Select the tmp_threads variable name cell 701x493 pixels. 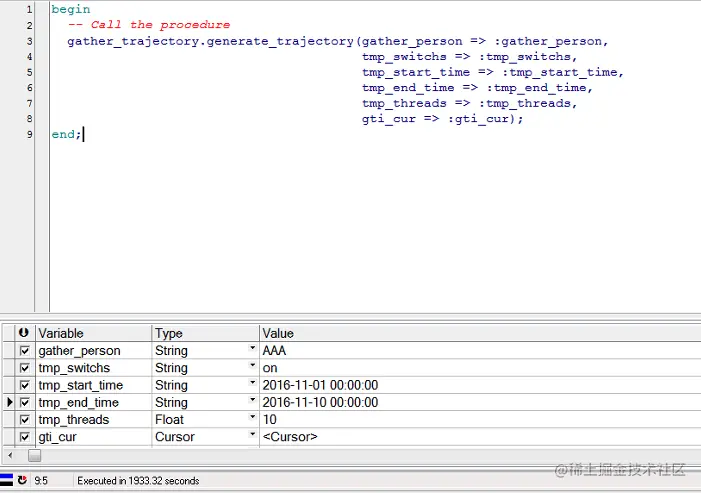click(x=93, y=420)
